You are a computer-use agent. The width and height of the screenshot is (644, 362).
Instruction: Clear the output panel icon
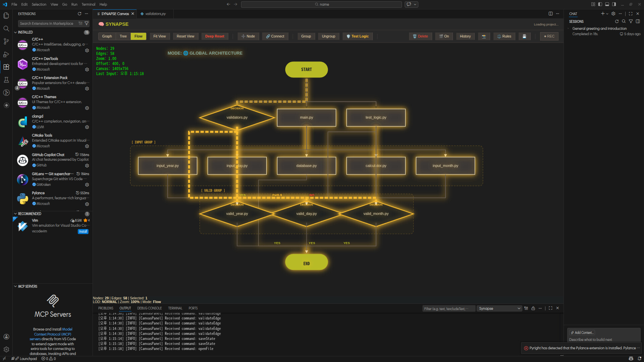coord(526,308)
